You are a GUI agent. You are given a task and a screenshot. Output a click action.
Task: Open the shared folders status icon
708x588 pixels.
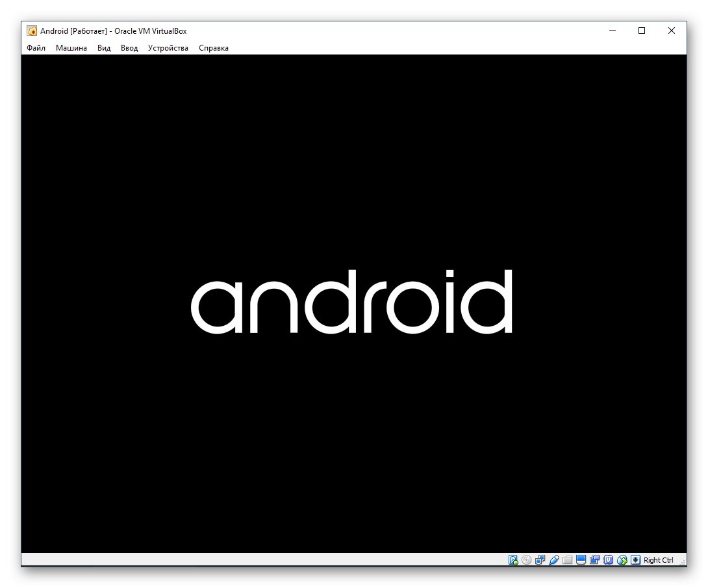pyautogui.click(x=568, y=560)
